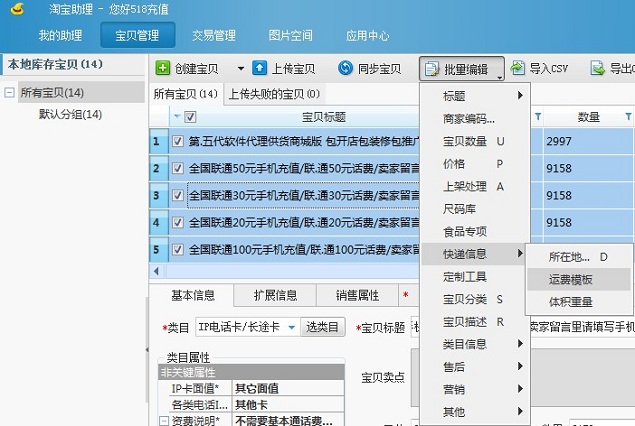This screenshot has width=635, height=426.
Task: Click the 批量编辑 batch edit icon
Action: [x=431, y=69]
